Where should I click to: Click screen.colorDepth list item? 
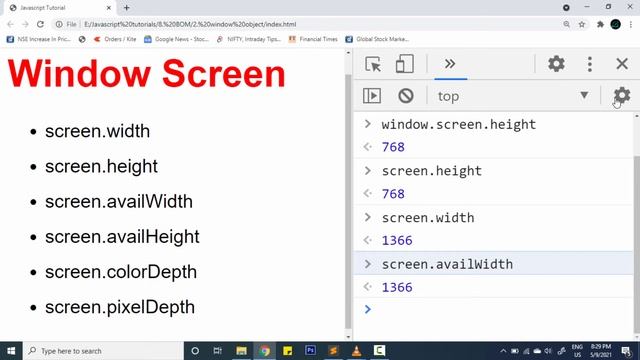pos(121,272)
